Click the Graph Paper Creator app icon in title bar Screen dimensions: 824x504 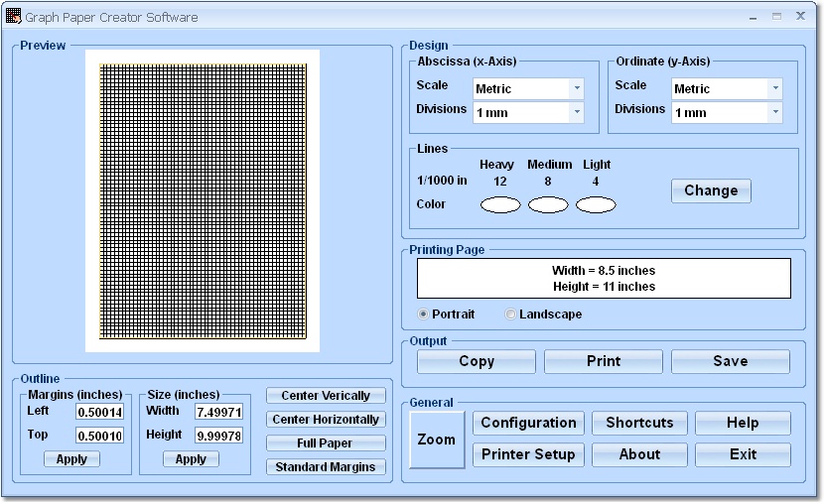[13, 16]
